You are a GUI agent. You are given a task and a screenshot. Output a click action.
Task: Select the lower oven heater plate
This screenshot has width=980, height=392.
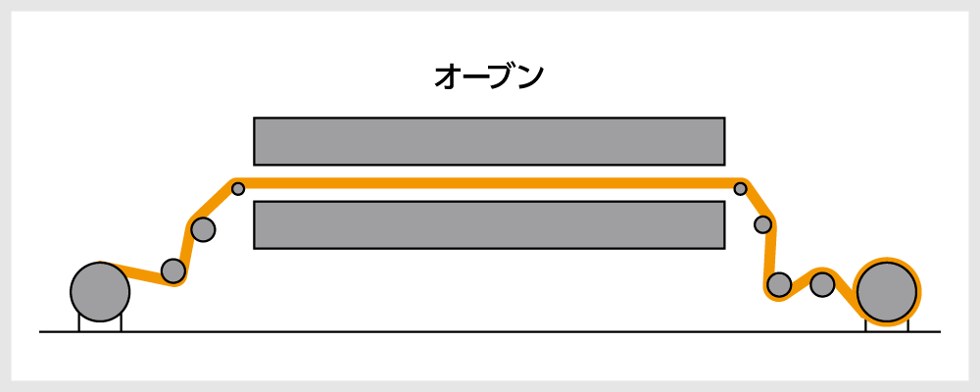[488, 224]
